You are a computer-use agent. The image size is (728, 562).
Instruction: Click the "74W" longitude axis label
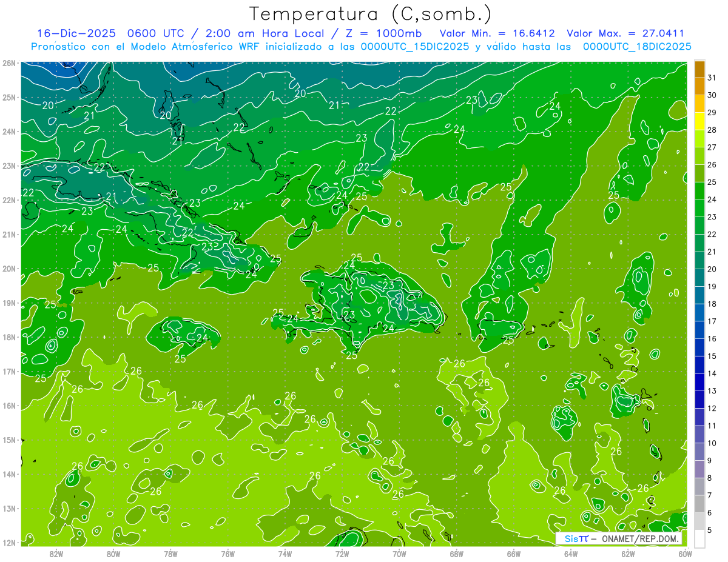(285, 554)
